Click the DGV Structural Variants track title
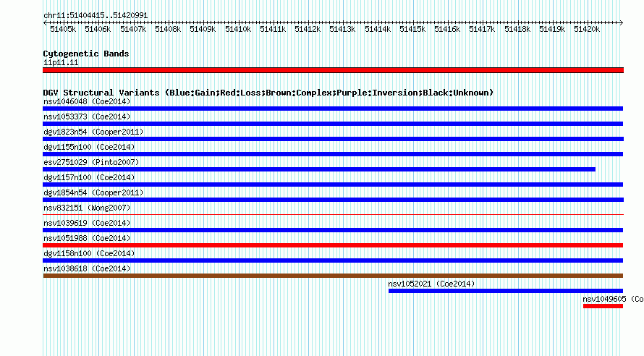 point(268,93)
